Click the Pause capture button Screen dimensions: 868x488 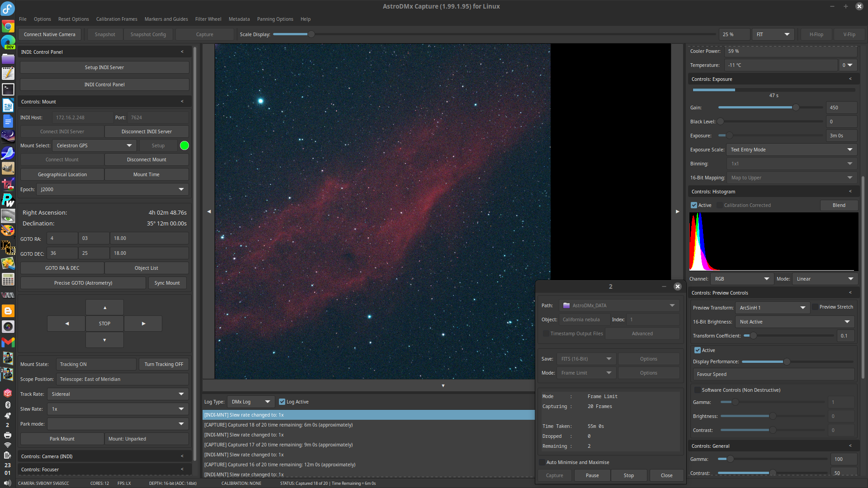pyautogui.click(x=592, y=475)
